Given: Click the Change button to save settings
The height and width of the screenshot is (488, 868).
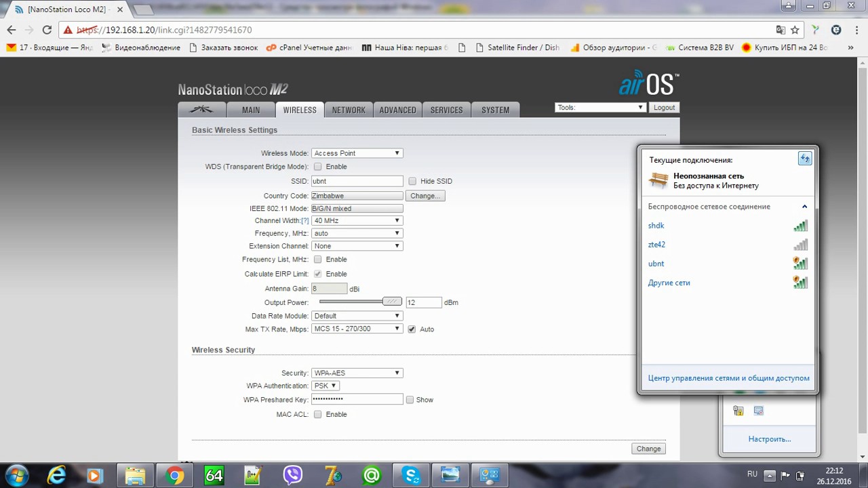Looking at the screenshot, I should [648, 449].
